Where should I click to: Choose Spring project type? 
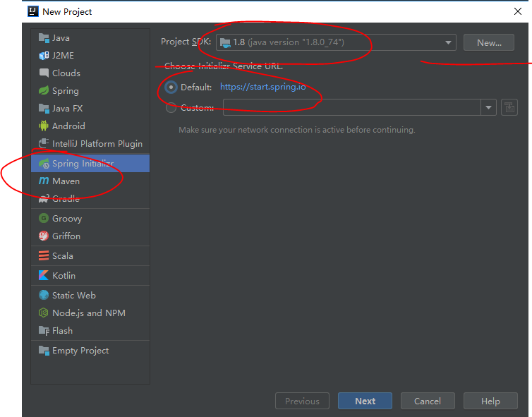(90, 90)
